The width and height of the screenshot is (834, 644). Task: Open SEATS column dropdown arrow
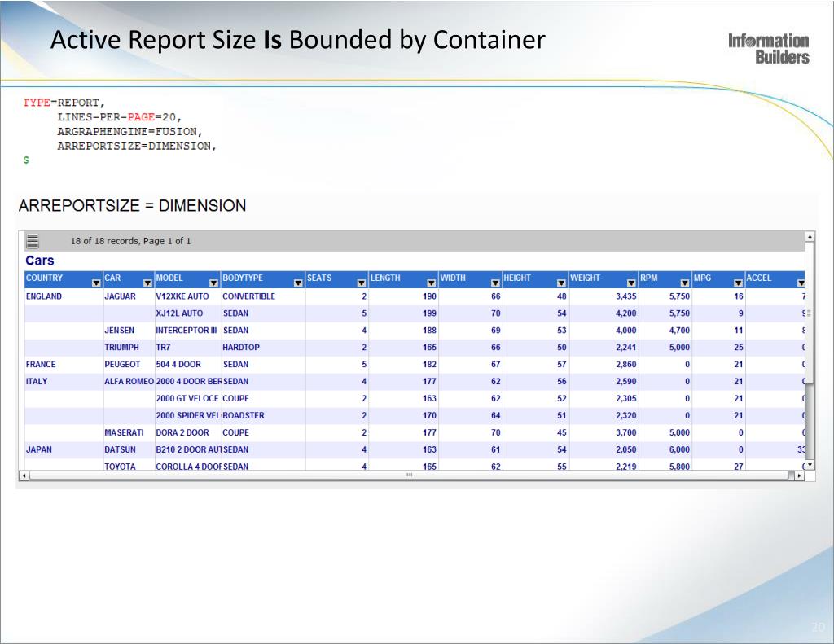coord(362,283)
